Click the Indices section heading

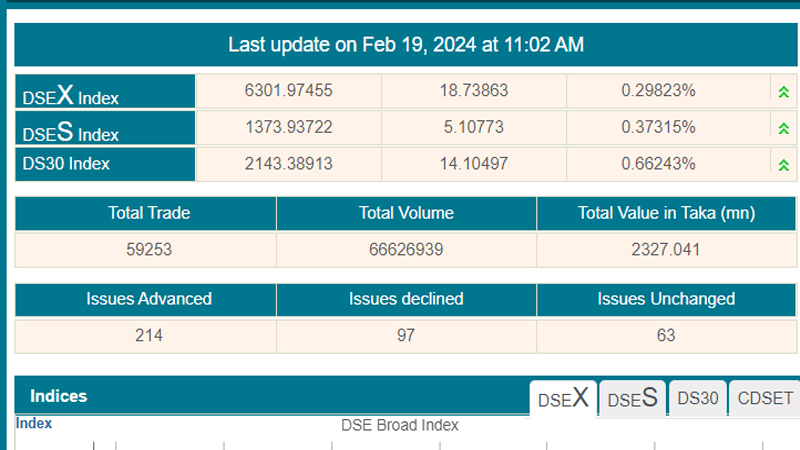click(59, 396)
